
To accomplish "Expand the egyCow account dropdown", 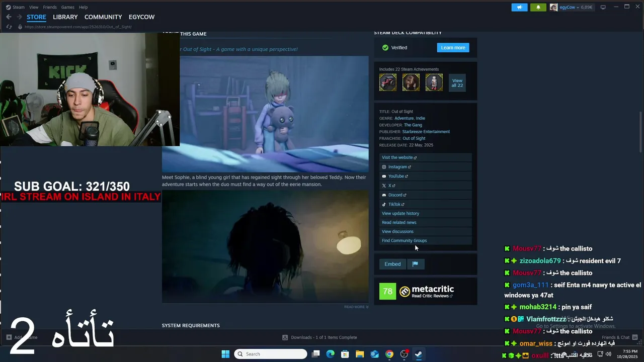I will (577, 7).
